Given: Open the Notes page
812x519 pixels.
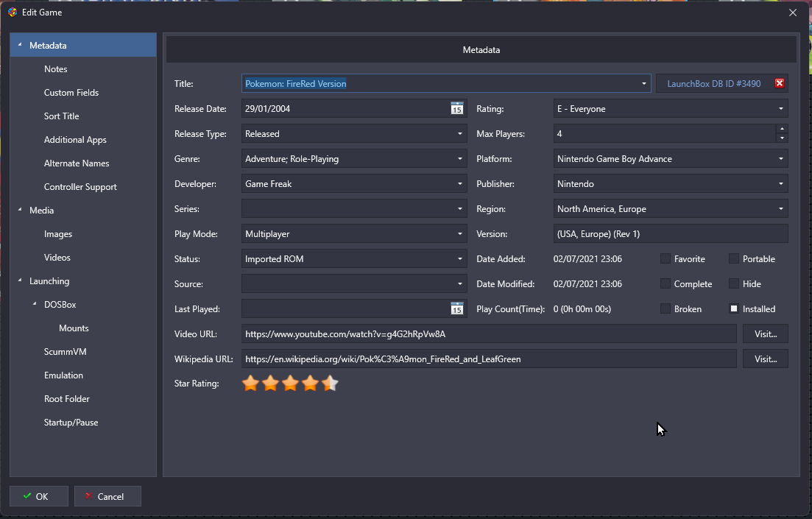Looking at the screenshot, I should pyautogui.click(x=55, y=69).
